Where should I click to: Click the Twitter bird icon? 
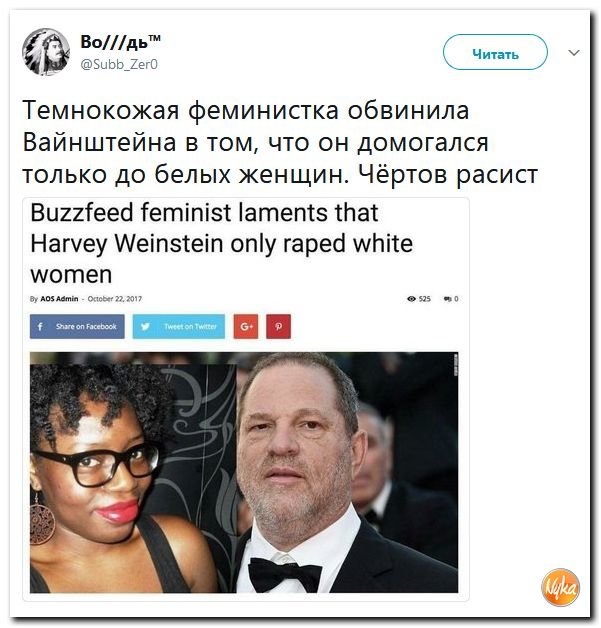146,326
